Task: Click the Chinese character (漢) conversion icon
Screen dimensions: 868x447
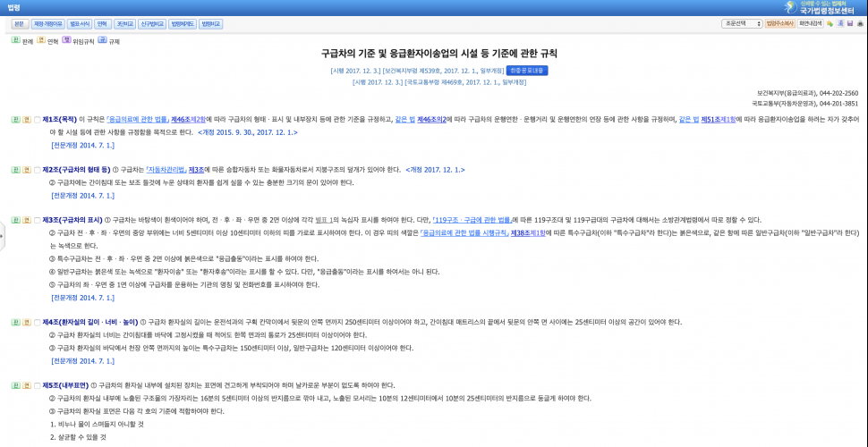Action: (839, 23)
